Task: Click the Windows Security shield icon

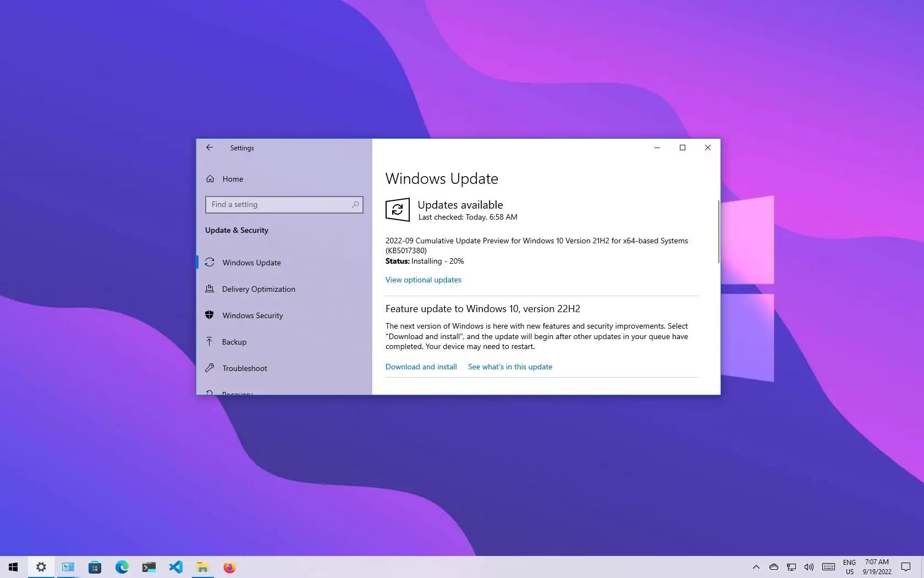Action: point(210,315)
